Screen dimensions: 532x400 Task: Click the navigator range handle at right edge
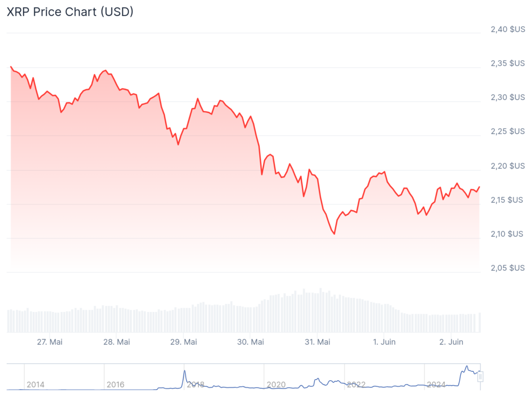[x=481, y=376]
